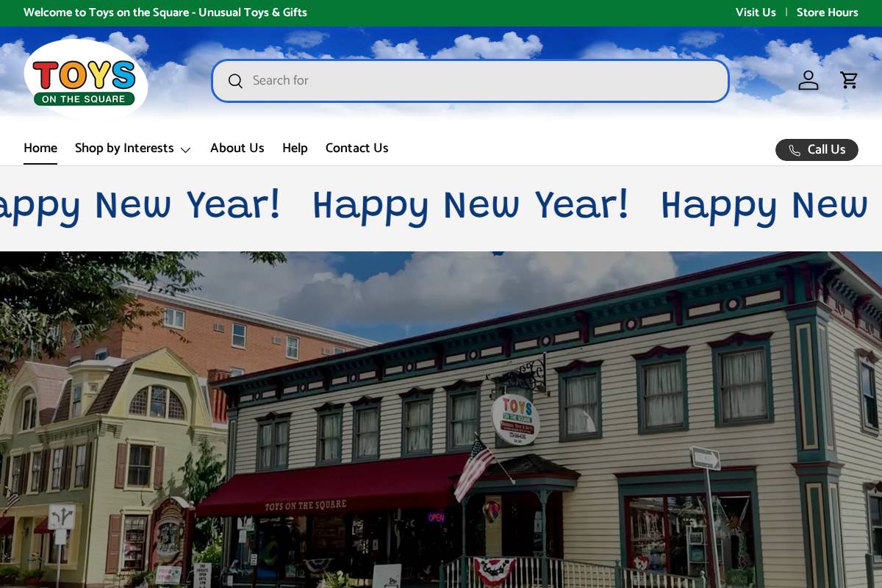This screenshot has width=882, height=588.
Task: Expand the Shop by Interests chevron
Action: click(x=185, y=149)
